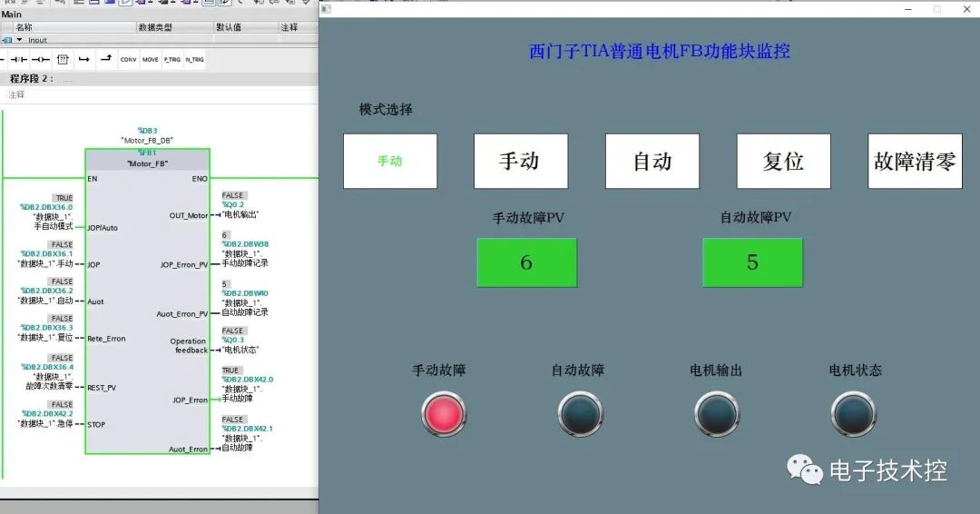Click the large black-text 手动 button

pyautogui.click(x=521, y=162)
